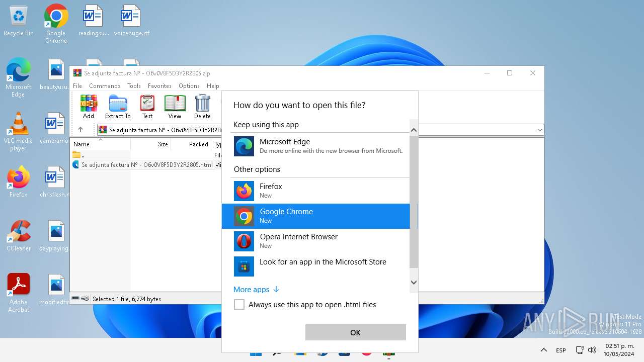Open the clock showing 02:51 p. m.
This screenshot has width=644, height=362.
pos(619,350)
